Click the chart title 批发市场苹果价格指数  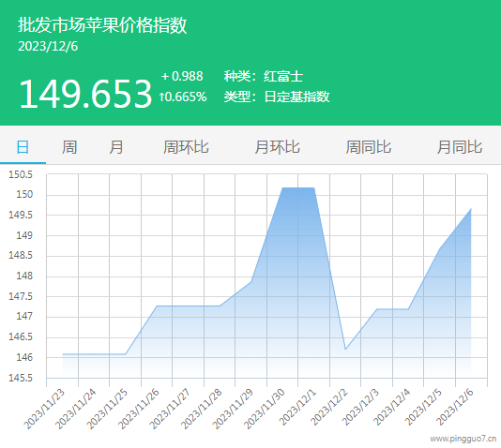[x=102, y=25]
